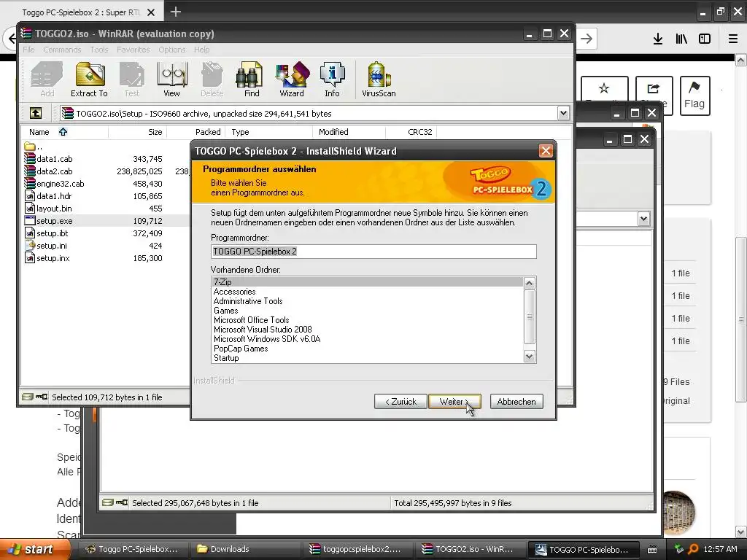The width and height of the screenshot is (747, 560).
Task: Select the data2.cab file row
Action: click(106, 171)
